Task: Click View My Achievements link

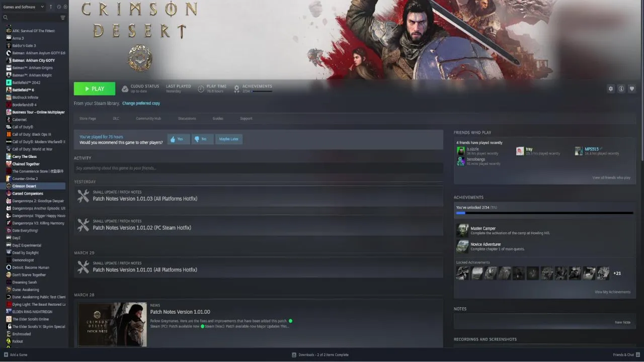Action: coord(612,292)
